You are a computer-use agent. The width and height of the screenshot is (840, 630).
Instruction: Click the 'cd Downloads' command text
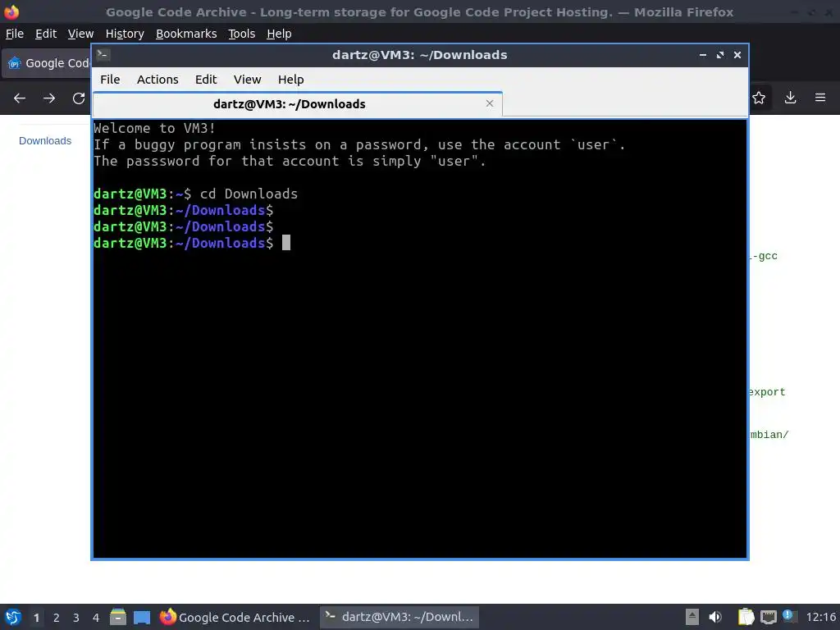[249, 194]
